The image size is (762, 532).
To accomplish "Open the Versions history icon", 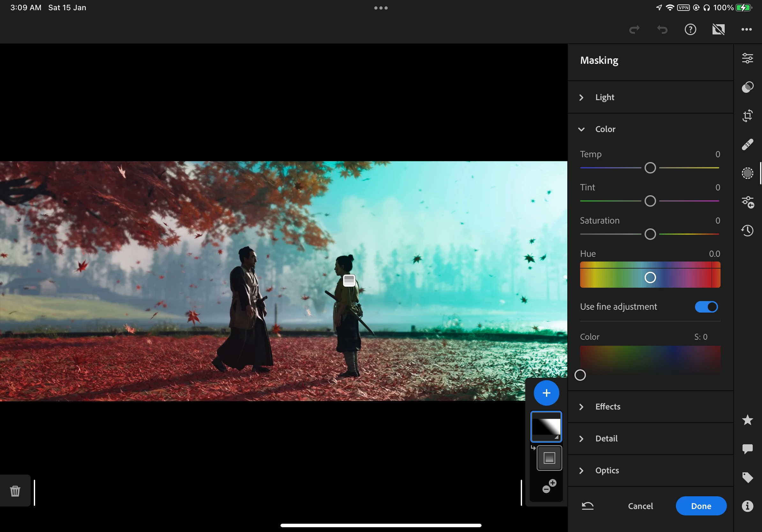I will [x=747, y=230].
